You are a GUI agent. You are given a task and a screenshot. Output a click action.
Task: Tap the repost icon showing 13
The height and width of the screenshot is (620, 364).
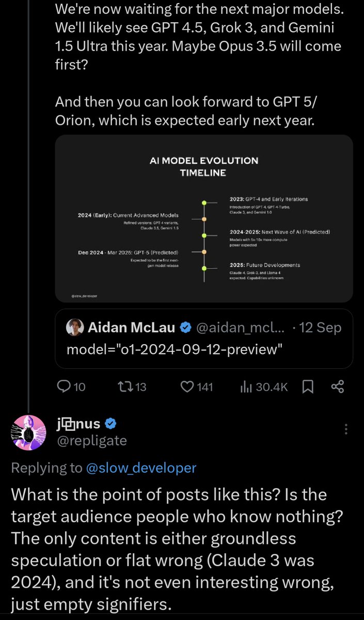click(124, 386)
